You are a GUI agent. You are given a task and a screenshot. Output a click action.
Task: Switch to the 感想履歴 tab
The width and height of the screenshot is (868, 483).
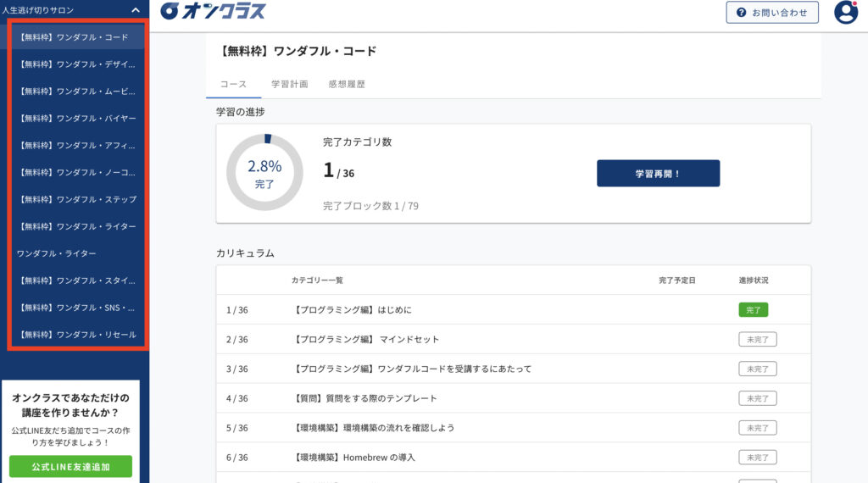pos(347,85)
